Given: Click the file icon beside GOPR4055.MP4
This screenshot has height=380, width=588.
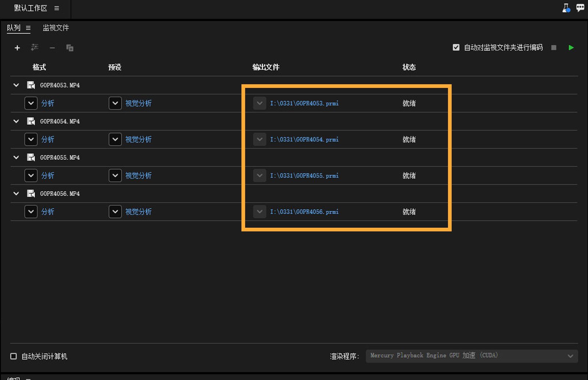Looking at the screenshot, I should coord(31,157).
